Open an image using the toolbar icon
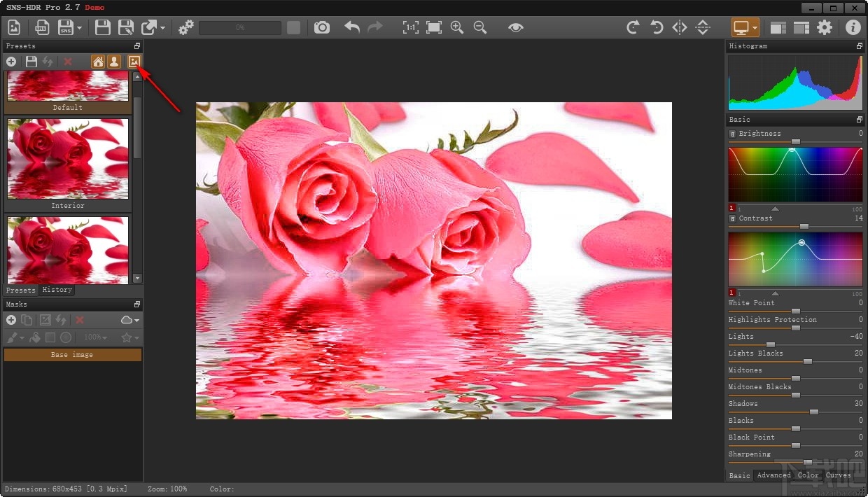The width and height of the screenshot is (868, 497). point(13,27)
